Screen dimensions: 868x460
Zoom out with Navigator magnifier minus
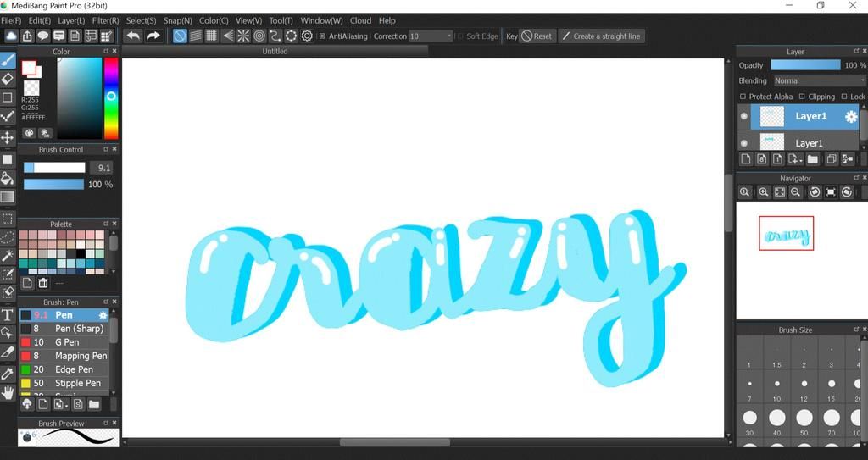point(795,192)
